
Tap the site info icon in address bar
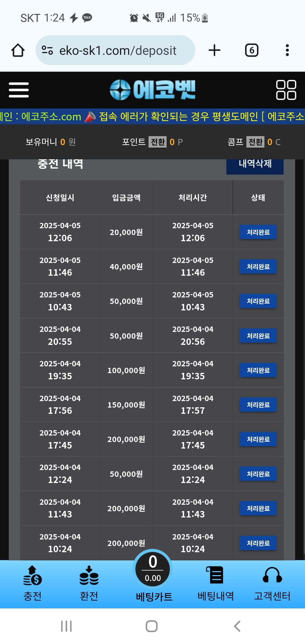coord(47,51)
